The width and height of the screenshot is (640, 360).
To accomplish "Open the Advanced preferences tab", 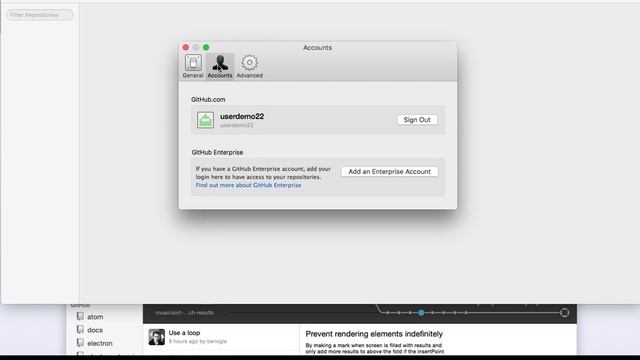I will 249,67.
